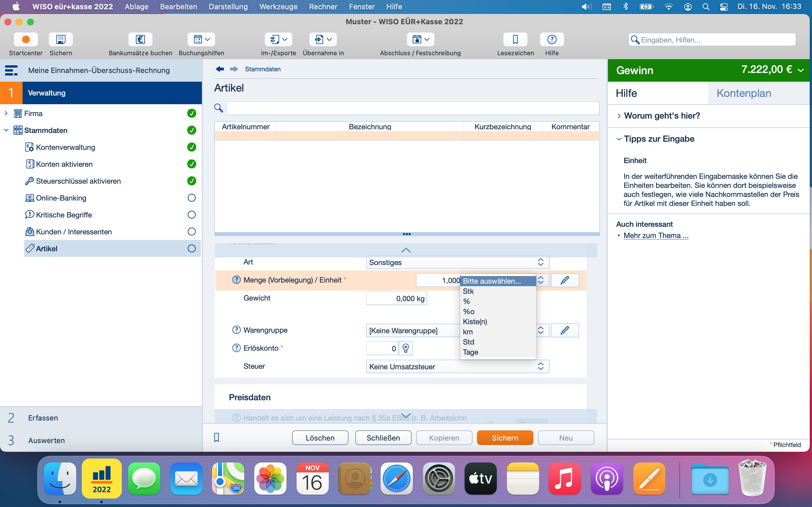Viewport: 812px width, 507px height.
Task: Open the Lesezeichen bookmark toolbar icon
Action: click(515, 39)
